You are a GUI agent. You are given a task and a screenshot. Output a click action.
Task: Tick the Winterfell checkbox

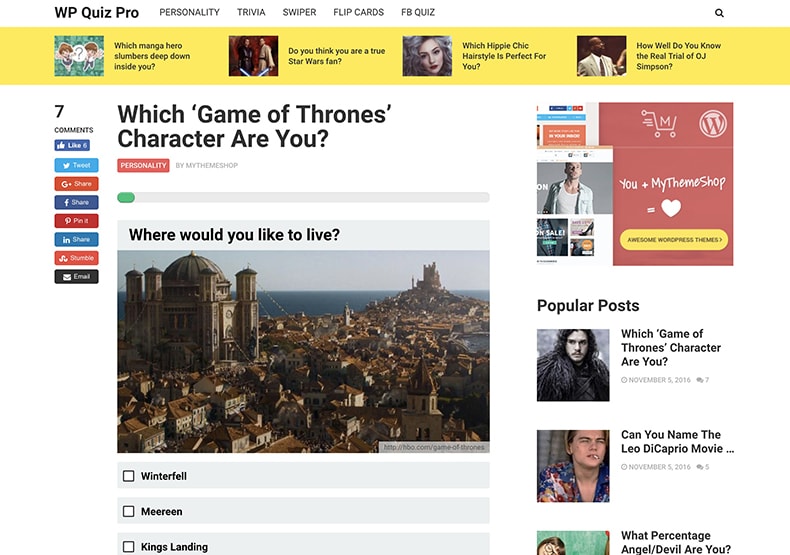coord(128,476)
